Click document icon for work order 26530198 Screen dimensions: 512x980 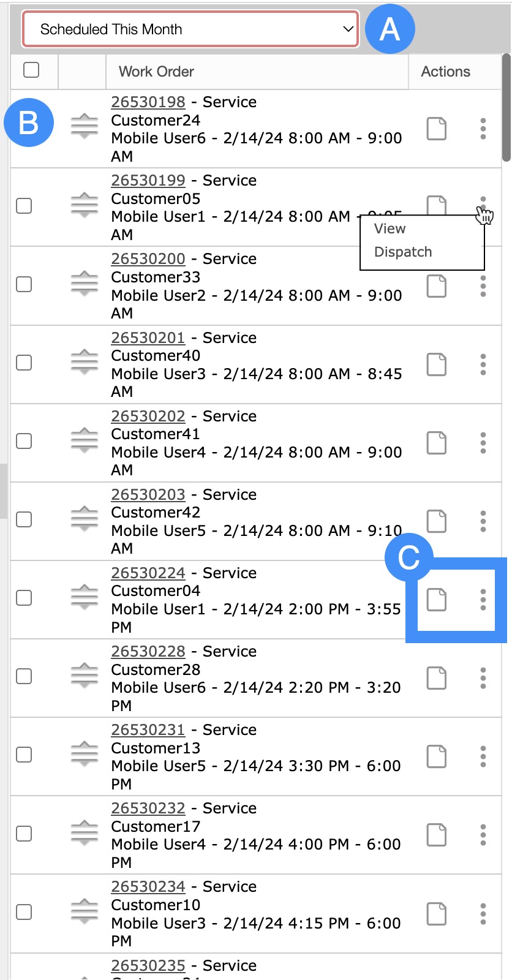(x=436, y=129)
